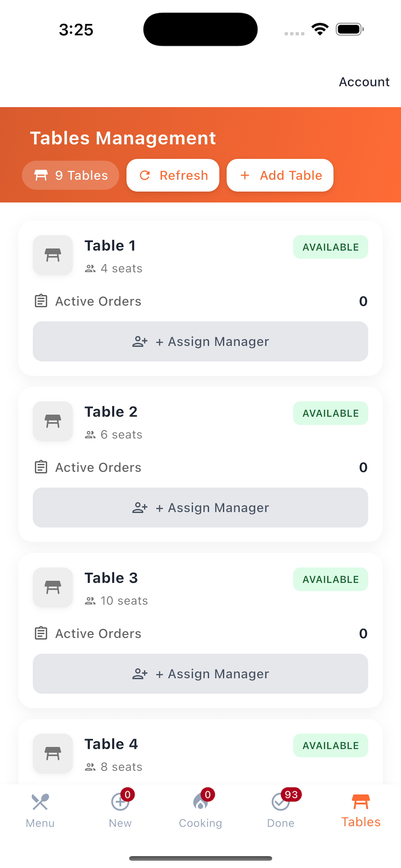Switch to the Done tab
Viewport: 401px width, 868px height.
click(281, 811)
